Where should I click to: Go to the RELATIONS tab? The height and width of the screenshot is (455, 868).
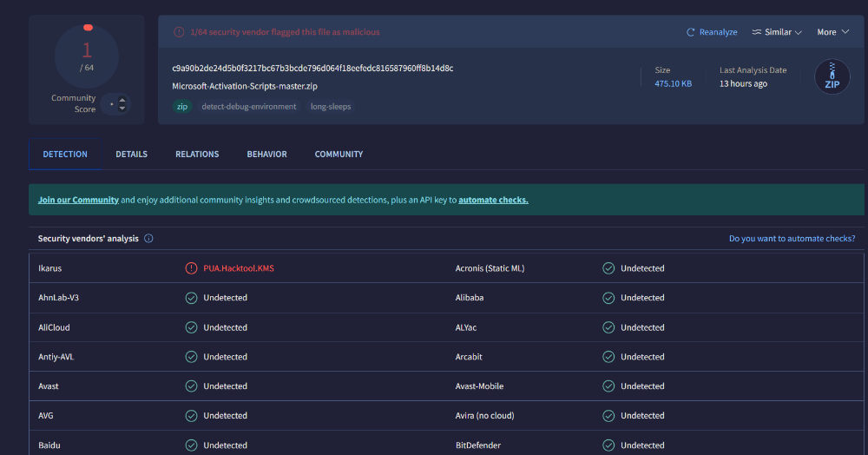coord(197,154)
